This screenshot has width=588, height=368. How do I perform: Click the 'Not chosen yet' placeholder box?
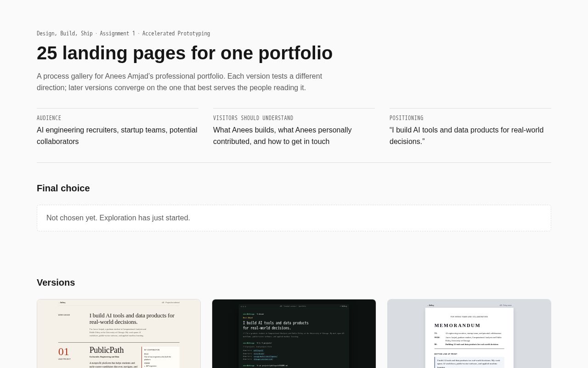294,218
